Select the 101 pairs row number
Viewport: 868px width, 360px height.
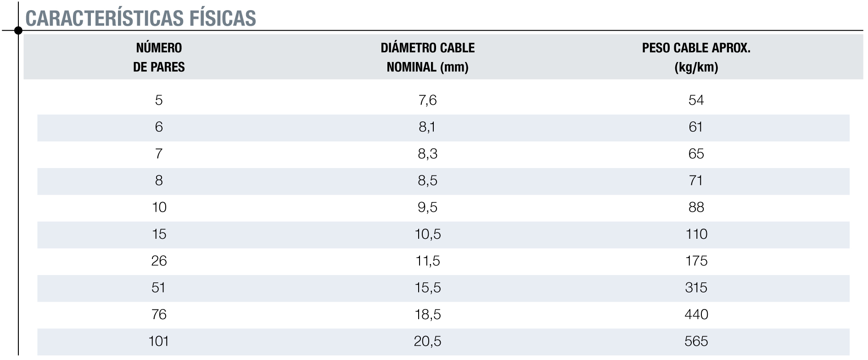click(159, 341)
